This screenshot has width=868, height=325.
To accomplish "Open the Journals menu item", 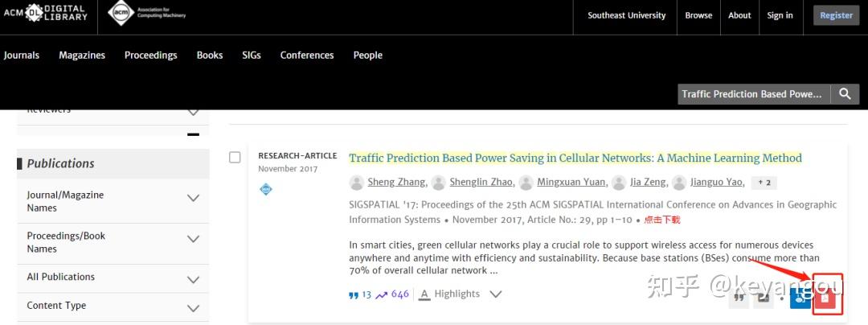I will point(22,56).
